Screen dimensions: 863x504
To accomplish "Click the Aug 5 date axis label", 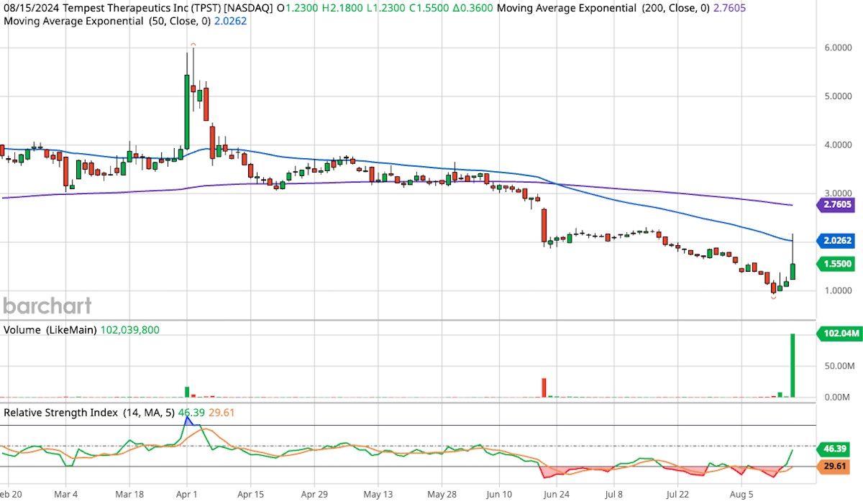I will [741, 494].
